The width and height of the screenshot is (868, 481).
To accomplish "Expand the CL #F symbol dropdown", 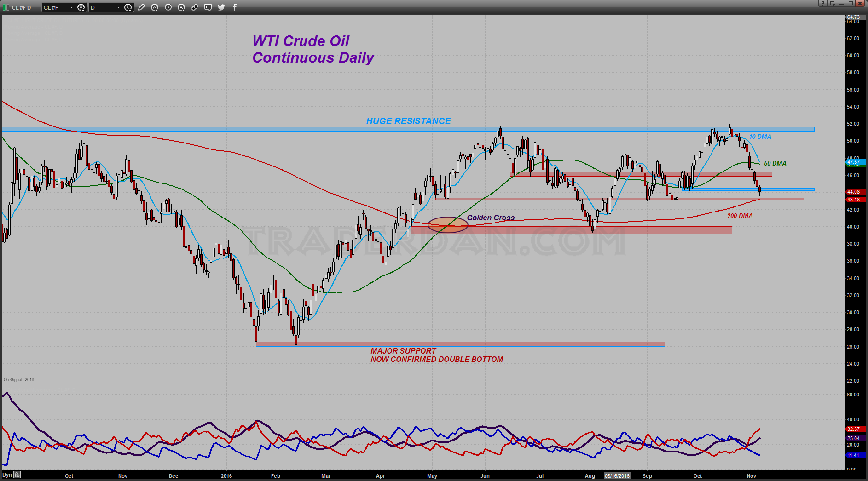I will (x=71, y=7).
